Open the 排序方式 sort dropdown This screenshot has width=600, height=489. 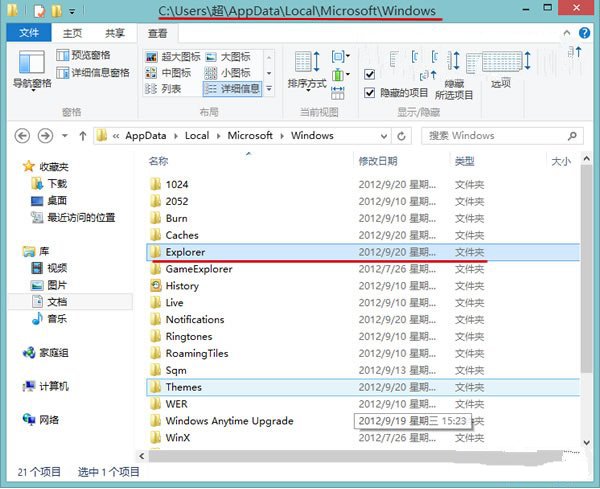click(x=307, y=71)
